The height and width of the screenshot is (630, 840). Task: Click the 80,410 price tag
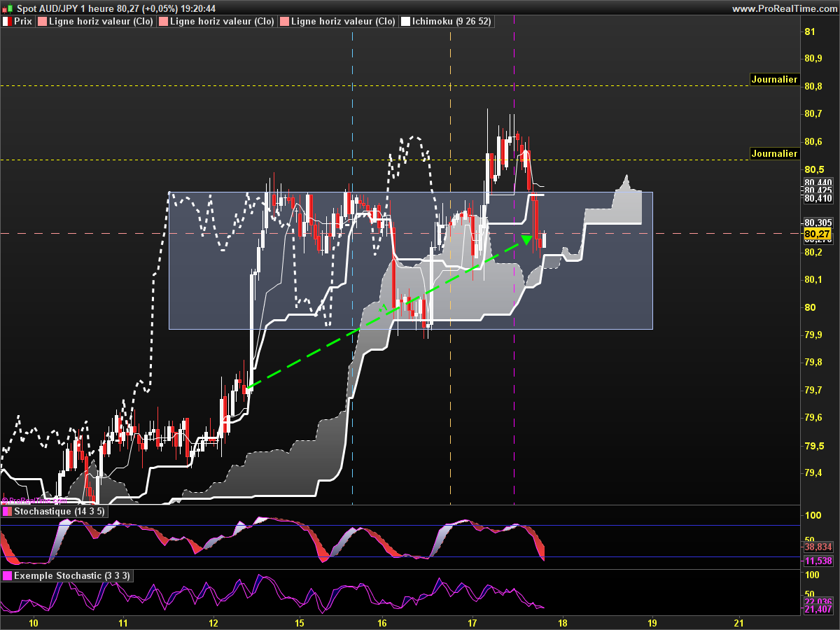coord(818,199)
